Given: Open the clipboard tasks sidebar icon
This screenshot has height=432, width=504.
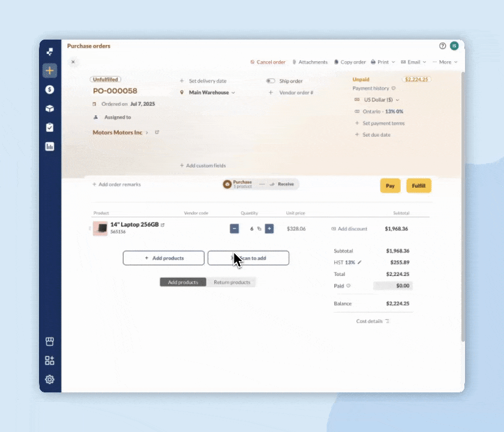Looking at the screenshot, I should pyautogui.click(x=50, y=127).
